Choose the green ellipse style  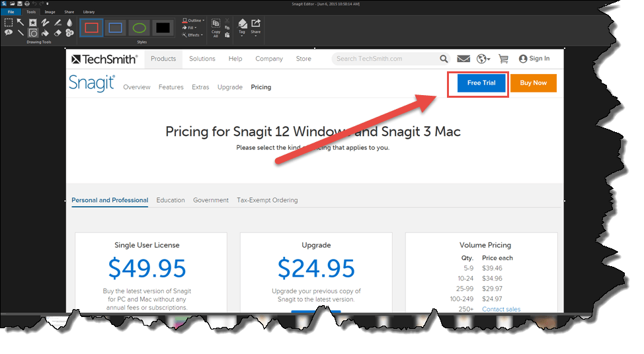tap(140, 28)
